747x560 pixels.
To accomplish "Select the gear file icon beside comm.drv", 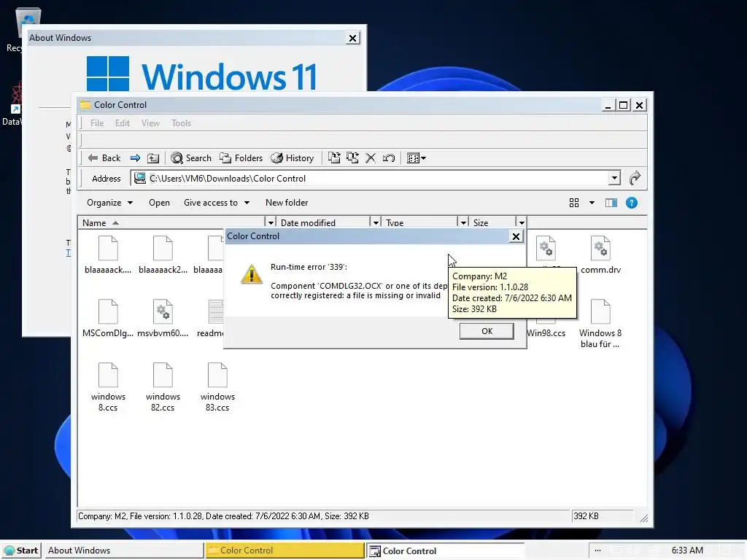I will pyautogui.click(x=546, y=248).
